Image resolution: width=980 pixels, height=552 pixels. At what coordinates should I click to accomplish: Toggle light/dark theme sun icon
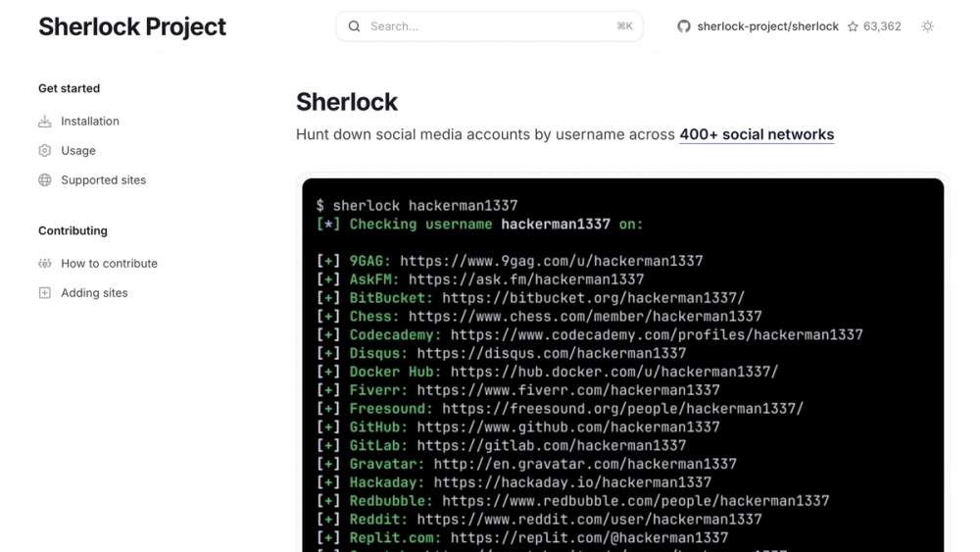pos(927,26)
